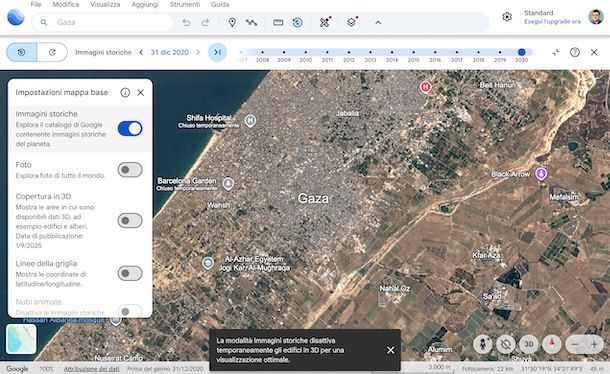Click the Black Arrow memorial marker

tap(541, 173)
